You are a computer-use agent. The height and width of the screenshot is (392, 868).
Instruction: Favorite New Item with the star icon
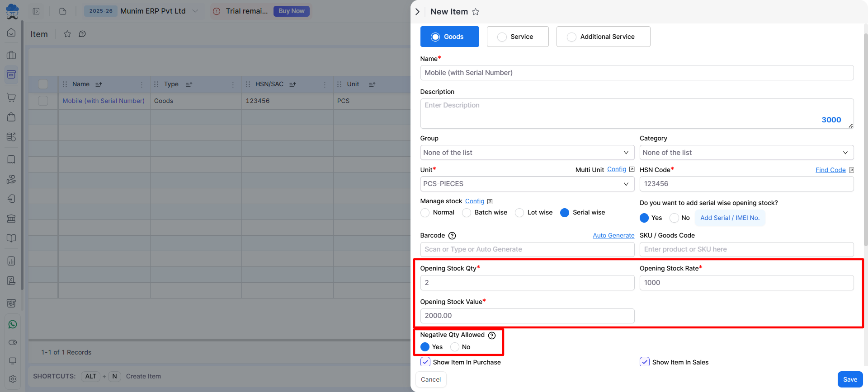coord(476,12)
